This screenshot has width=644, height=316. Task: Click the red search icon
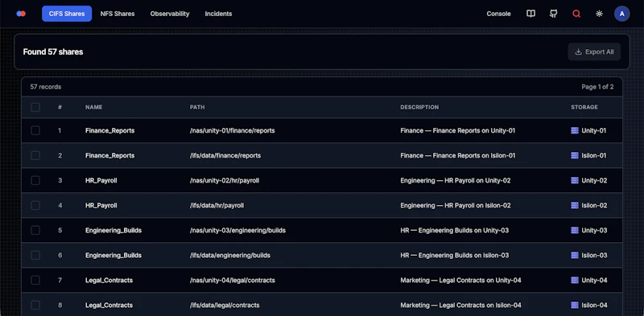(x=576, y=14)
